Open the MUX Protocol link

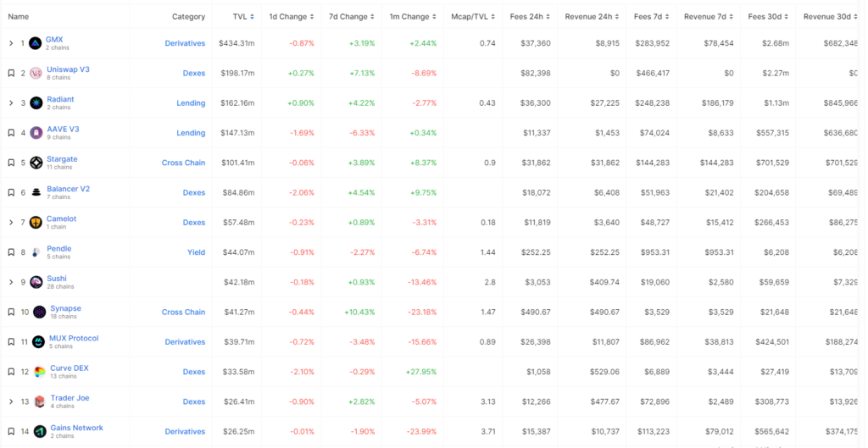point(75,338)
